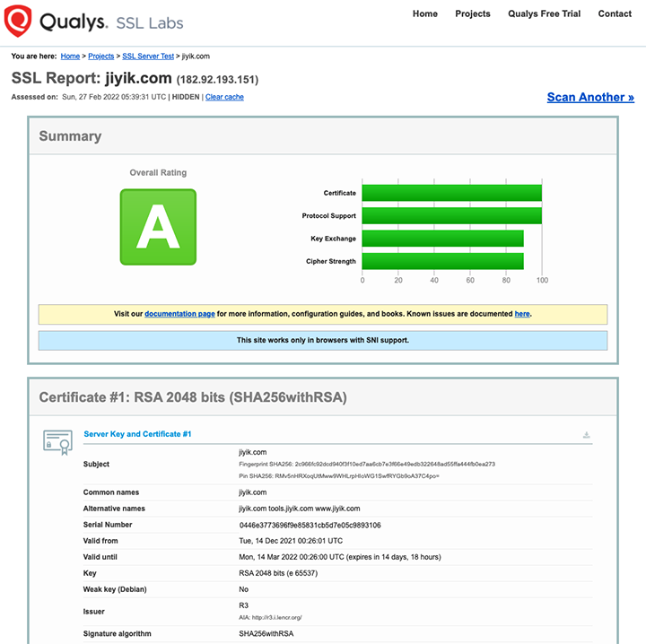
Task: Follow the Projects breadcrumb link
Action: (x=100, y=56)
